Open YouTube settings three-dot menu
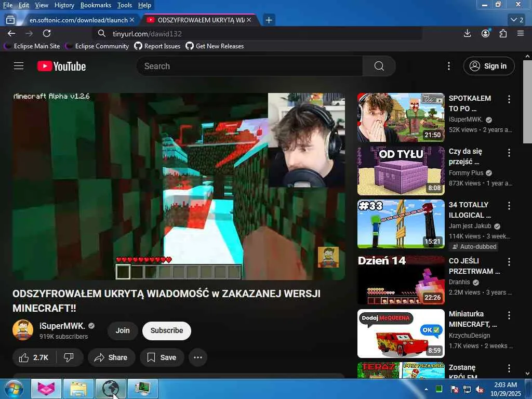The height and width of the screenshot is (399, 532). pyautogui.click(x=448, y=66)
